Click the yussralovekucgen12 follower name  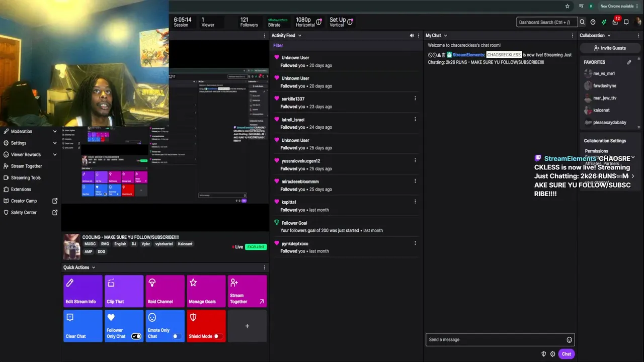tap(300, 161)
